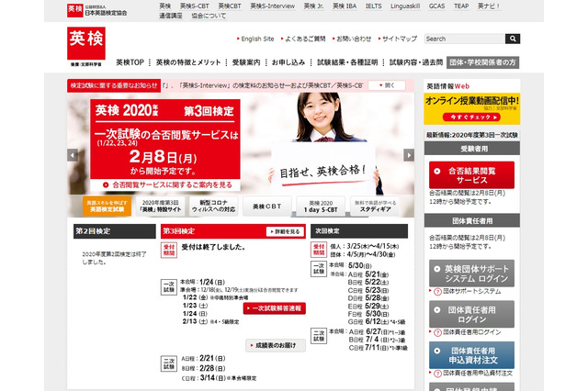This screenshot has width=588, height=391.
Task: Select 団体・学校関係者の方 tab
Action: coord(482,62)
